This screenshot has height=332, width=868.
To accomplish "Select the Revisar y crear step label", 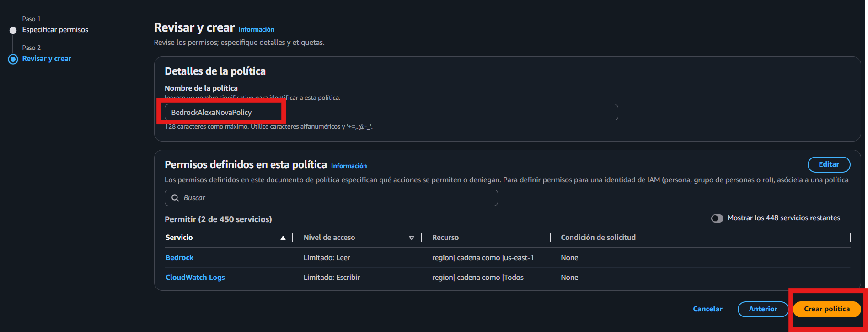I will click(x=47, y=59).
